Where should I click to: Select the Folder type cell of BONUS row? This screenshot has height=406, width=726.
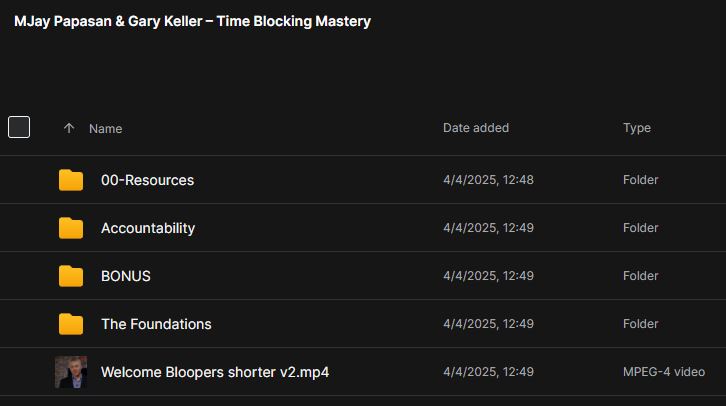[x=640, y=275]
